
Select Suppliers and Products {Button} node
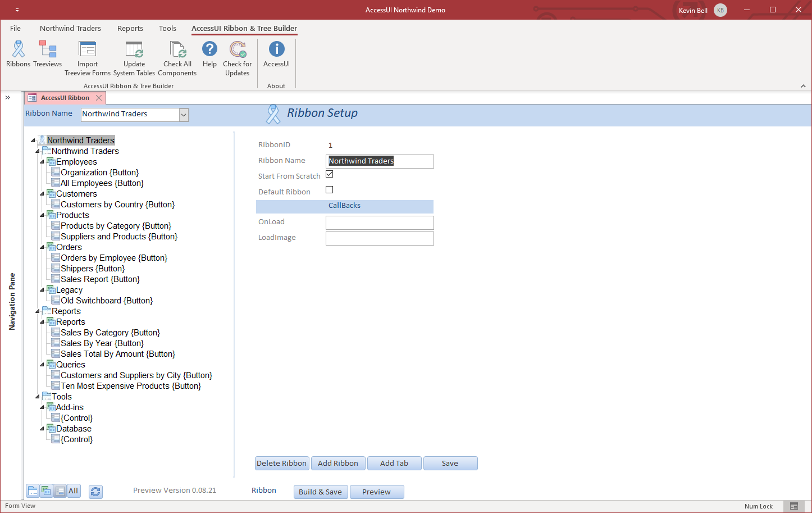pos(119,237)
